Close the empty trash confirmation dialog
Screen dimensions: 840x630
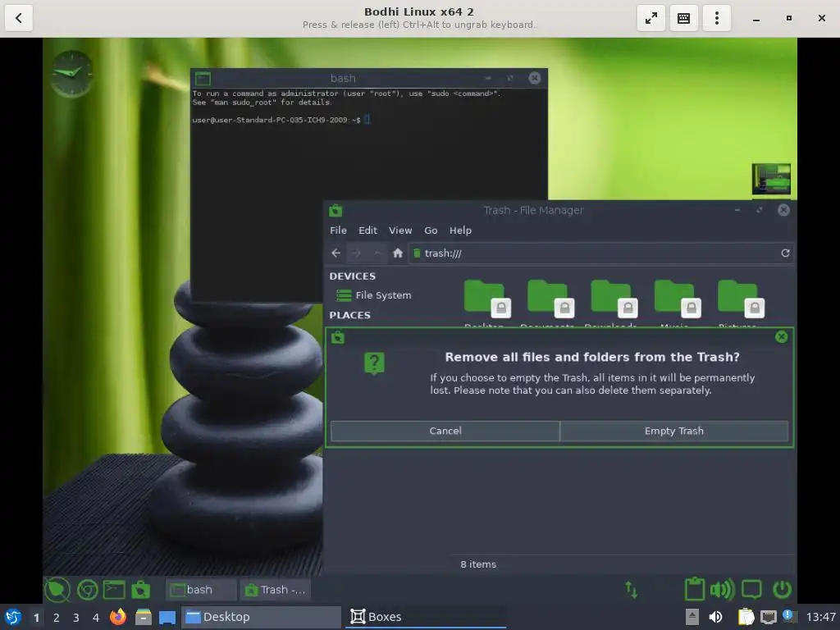(x=781, y=336)
